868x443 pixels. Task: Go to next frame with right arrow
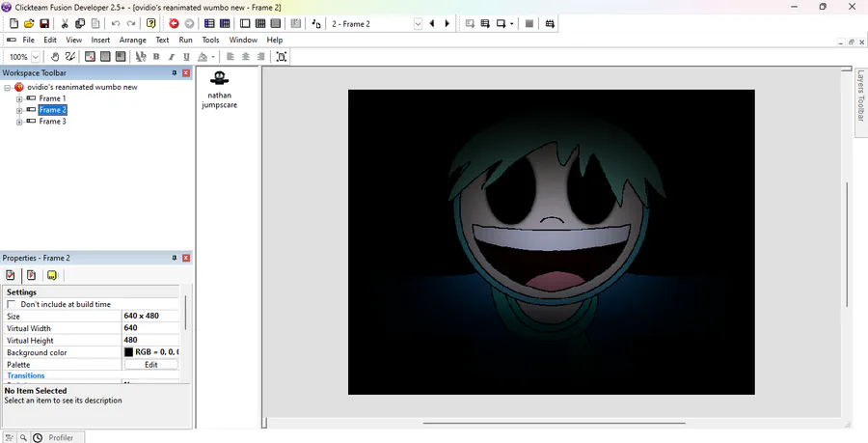pyautogui.click(x=448, y=24)
